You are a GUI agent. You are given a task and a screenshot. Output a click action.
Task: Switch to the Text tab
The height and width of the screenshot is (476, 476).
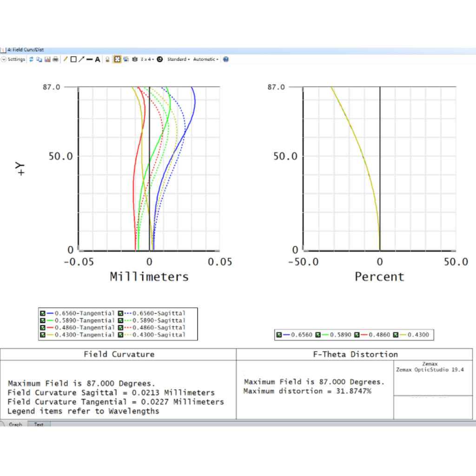point(39,424)
